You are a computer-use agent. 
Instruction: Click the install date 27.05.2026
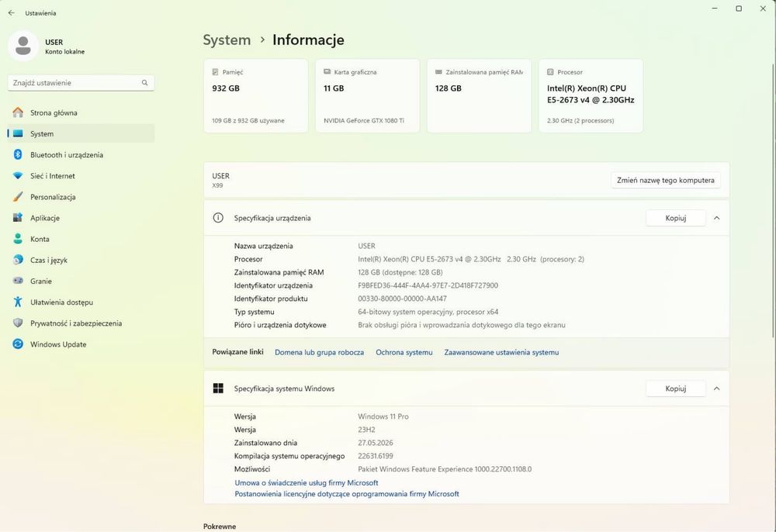pos(375,443)
